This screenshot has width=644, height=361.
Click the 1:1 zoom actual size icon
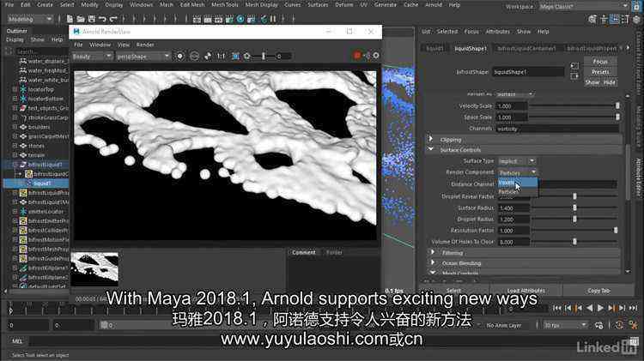coord(221,57)
